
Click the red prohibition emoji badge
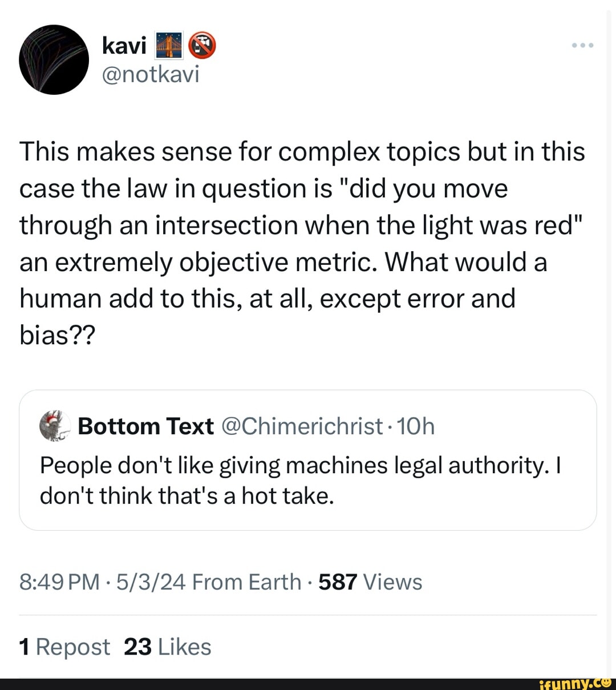click(202, 46)
